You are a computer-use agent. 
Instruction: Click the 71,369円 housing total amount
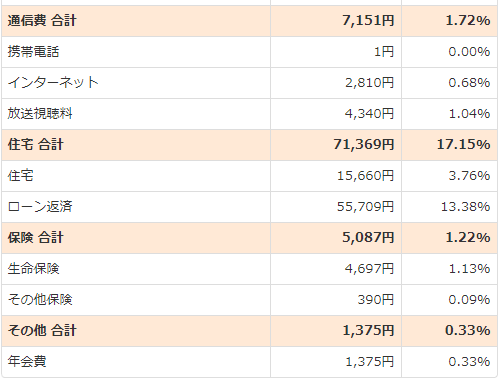364,145
